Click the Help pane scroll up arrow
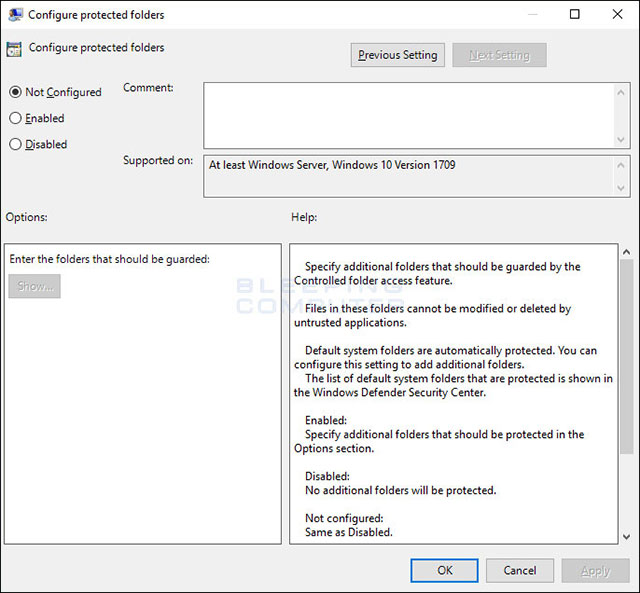640x593 pixels. point(627,252)
